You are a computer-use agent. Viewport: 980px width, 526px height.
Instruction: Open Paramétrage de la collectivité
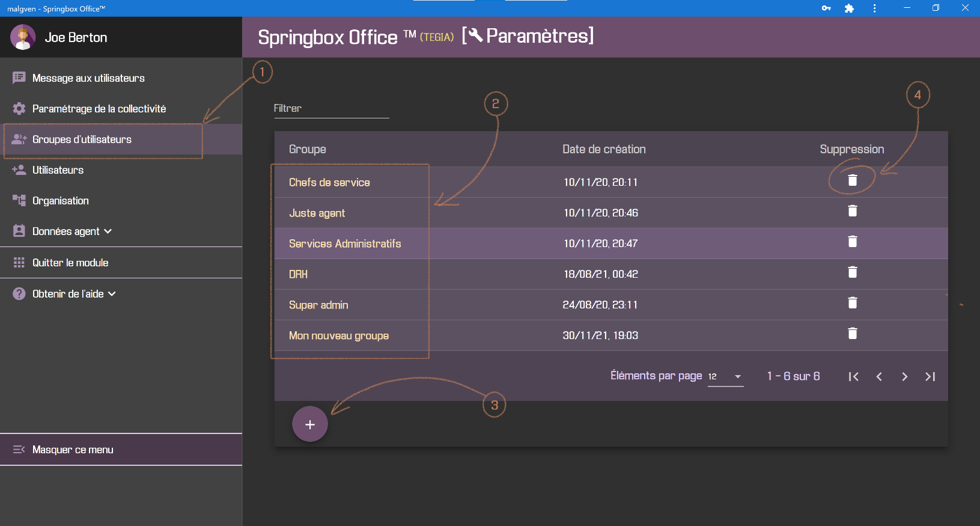point(121,109)
